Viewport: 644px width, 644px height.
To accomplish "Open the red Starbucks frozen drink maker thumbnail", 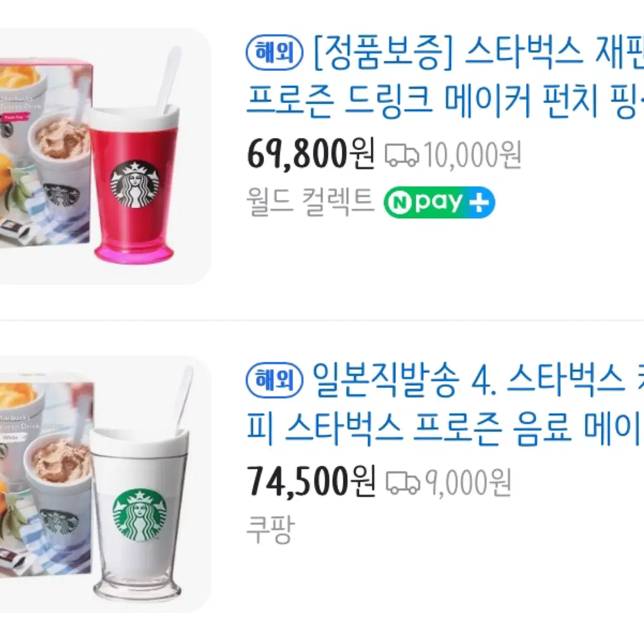I will point(105,156).
